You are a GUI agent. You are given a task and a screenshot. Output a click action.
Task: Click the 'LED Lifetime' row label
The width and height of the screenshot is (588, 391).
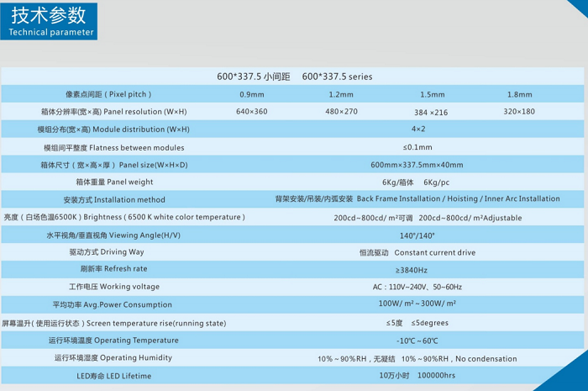[x=129, y=376]
